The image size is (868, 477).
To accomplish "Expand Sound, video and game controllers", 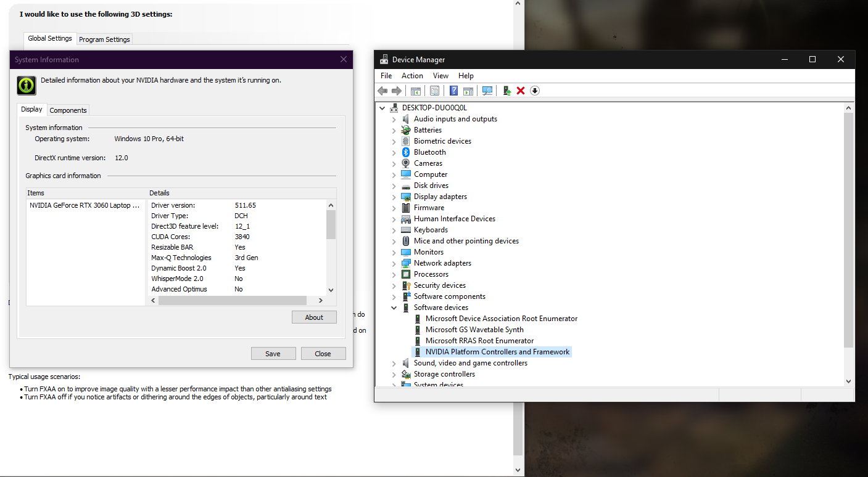I will [394, 363].
